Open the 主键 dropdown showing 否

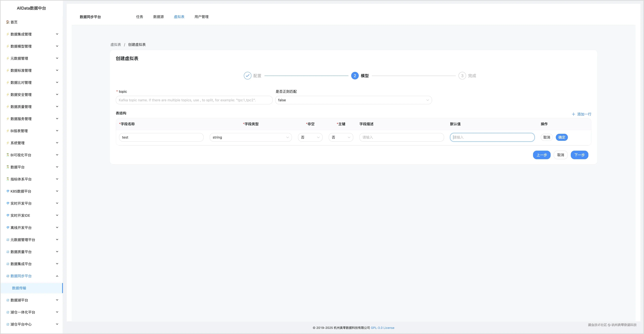click(x=341, y=137)
